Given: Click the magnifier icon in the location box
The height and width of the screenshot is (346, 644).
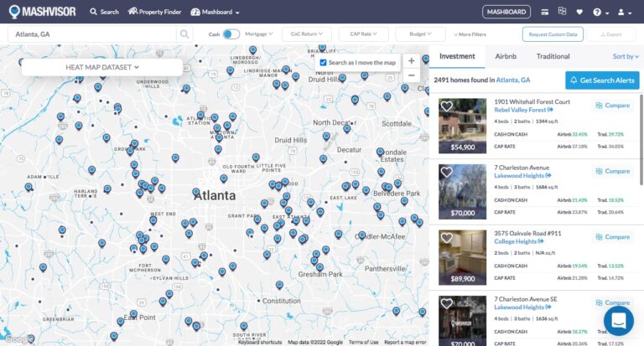Looking at the screenshot, I should [x=184, y=34].
